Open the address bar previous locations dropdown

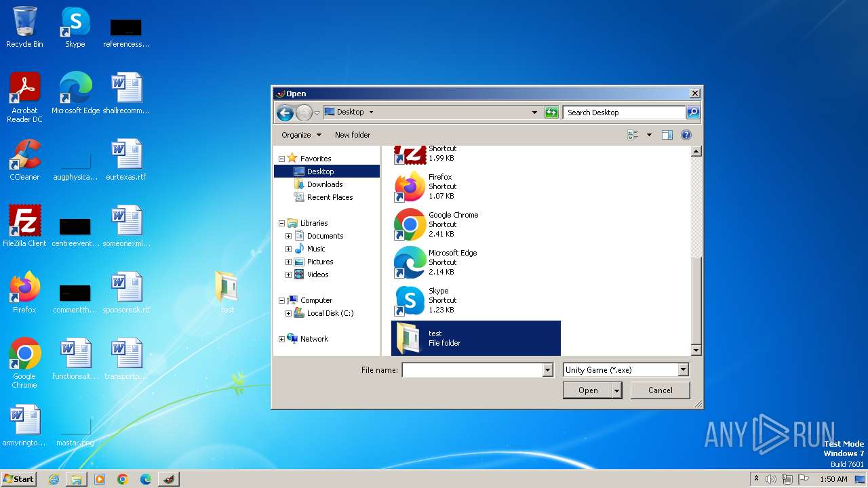pos(534,113)
